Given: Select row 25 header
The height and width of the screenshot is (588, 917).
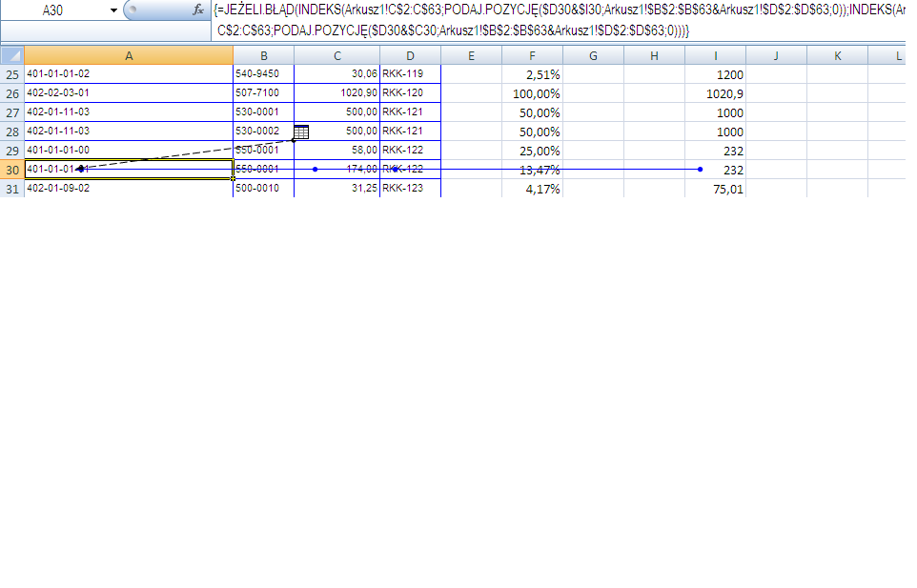Looking at the screenshot, I should point(12,74).
